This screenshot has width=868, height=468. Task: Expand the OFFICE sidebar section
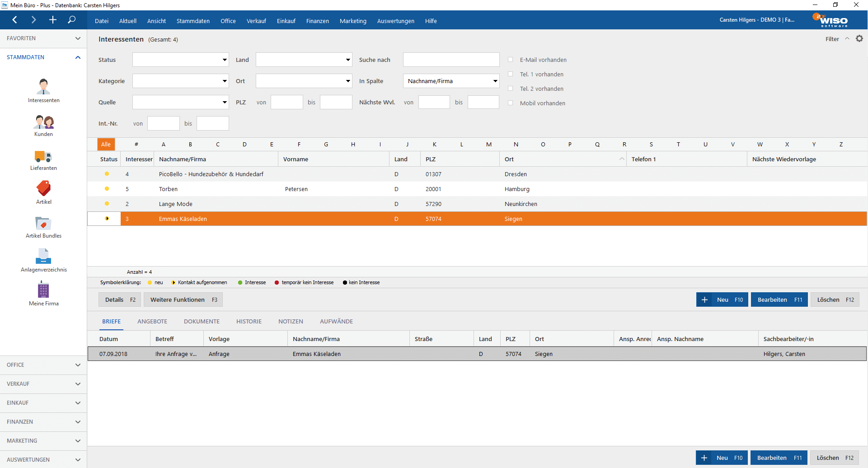click(43, 365)
